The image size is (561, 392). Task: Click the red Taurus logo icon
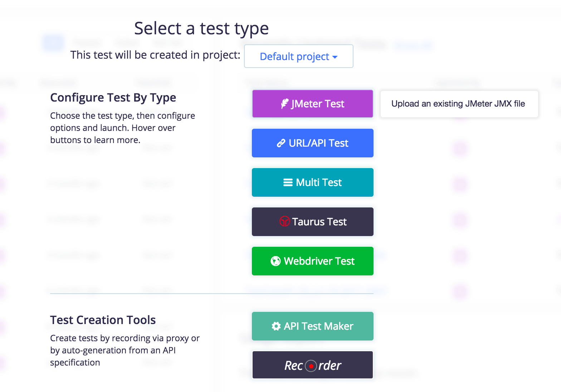pyautogui.click(x=284, y=221)
